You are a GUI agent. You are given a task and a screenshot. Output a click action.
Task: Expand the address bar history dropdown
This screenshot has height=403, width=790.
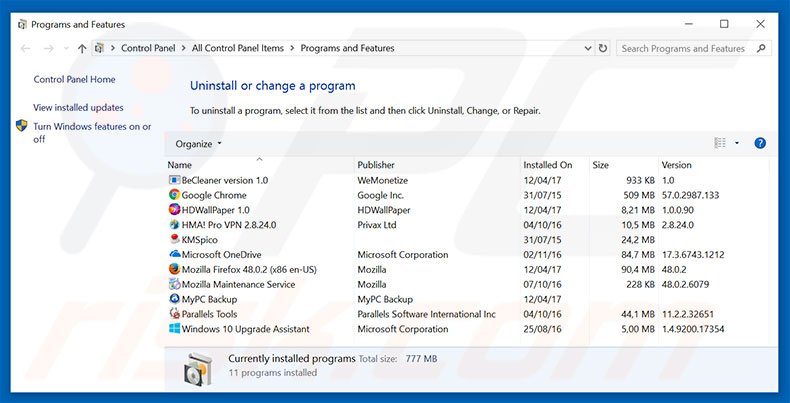[587, 48]
